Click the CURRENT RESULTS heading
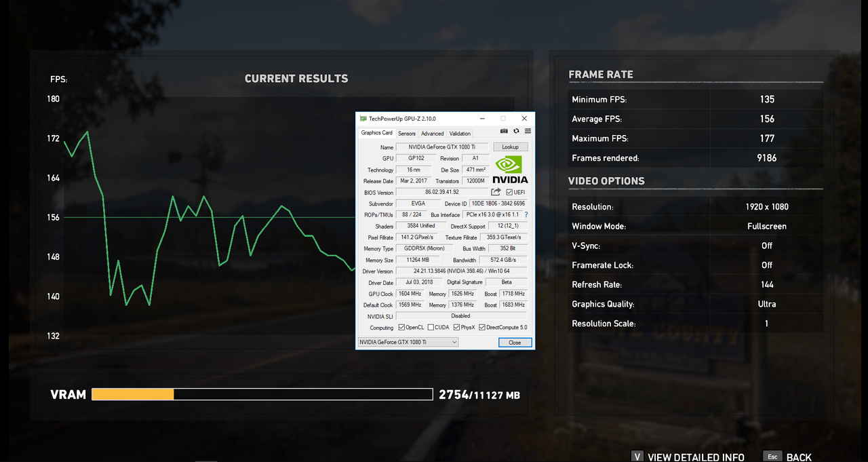Screen dimensions: 868x462 pyautogui.click(x=296, y=79)
